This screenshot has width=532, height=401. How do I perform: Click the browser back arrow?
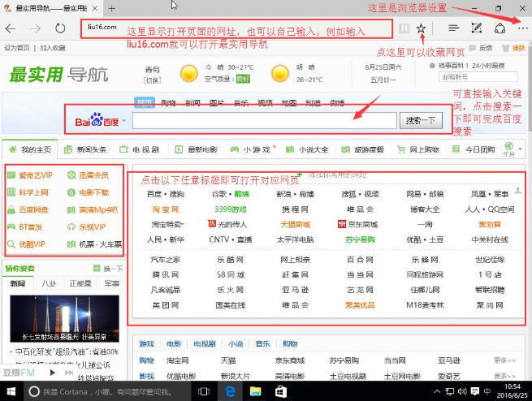[x=11, y=28]
